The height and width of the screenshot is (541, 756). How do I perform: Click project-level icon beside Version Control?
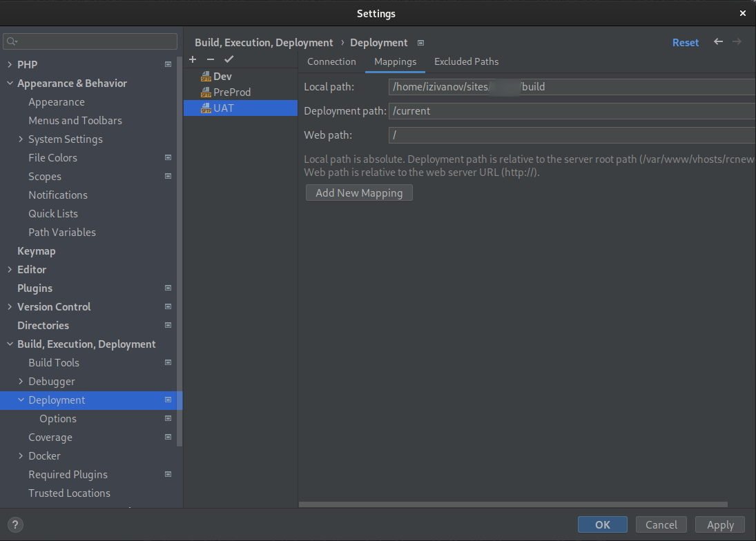tap(168, 307)
